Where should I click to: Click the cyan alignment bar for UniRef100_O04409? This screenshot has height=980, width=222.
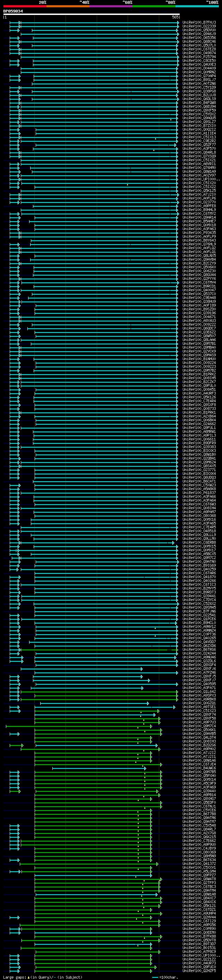click(x=99, y=68)
